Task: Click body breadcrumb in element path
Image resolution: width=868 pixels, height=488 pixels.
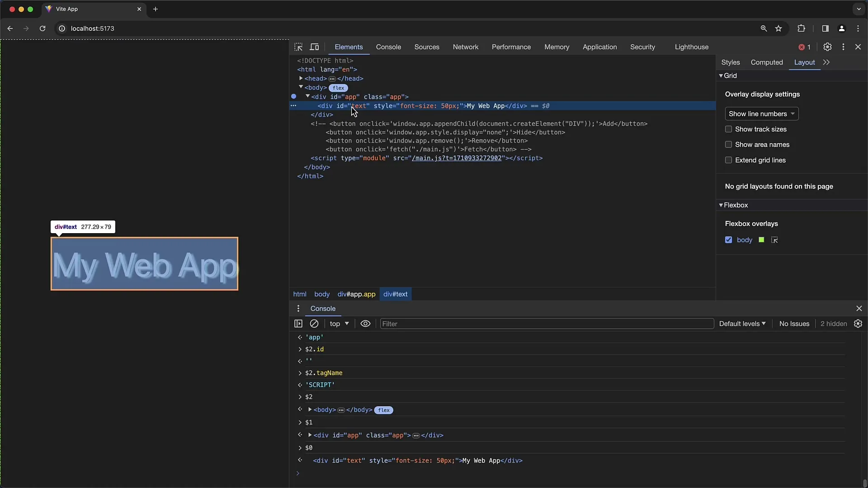Action: [322, 294]
